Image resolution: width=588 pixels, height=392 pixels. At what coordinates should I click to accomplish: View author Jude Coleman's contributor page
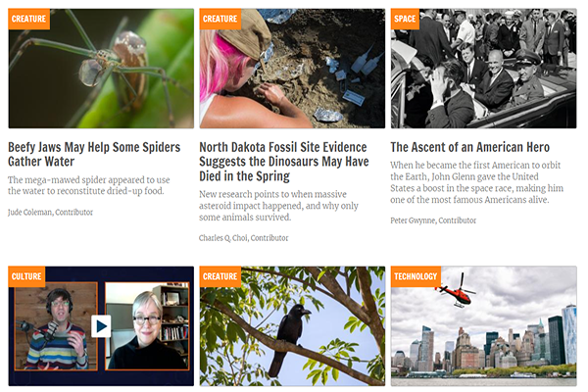(x=50, y=213)
